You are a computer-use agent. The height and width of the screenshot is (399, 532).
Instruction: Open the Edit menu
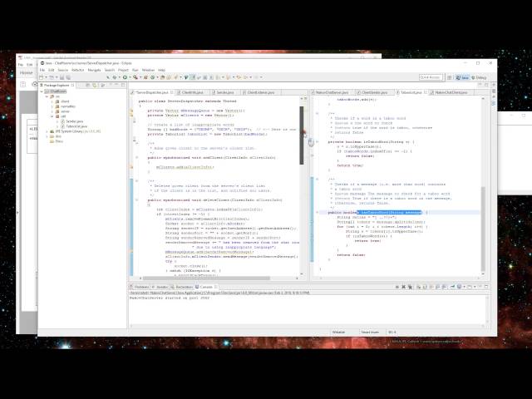pyautogui.click(x=52, y=70)
